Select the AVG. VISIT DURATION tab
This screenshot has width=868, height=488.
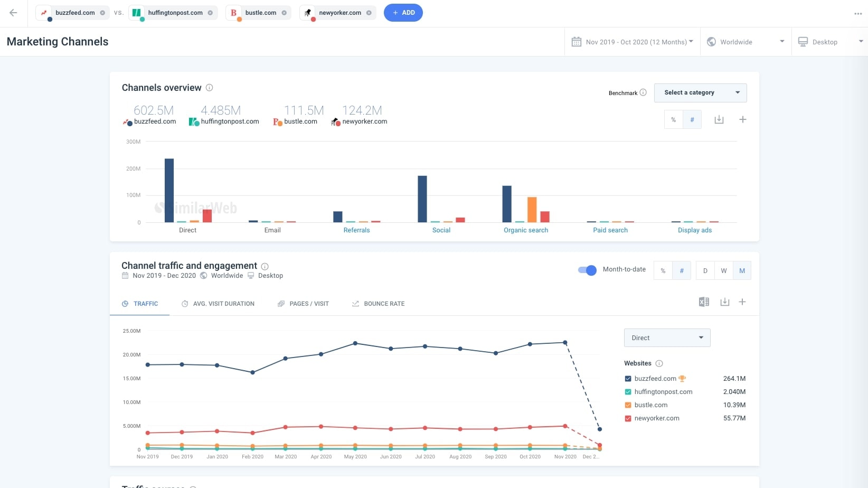pyautogui.click(x=218, y=304)
